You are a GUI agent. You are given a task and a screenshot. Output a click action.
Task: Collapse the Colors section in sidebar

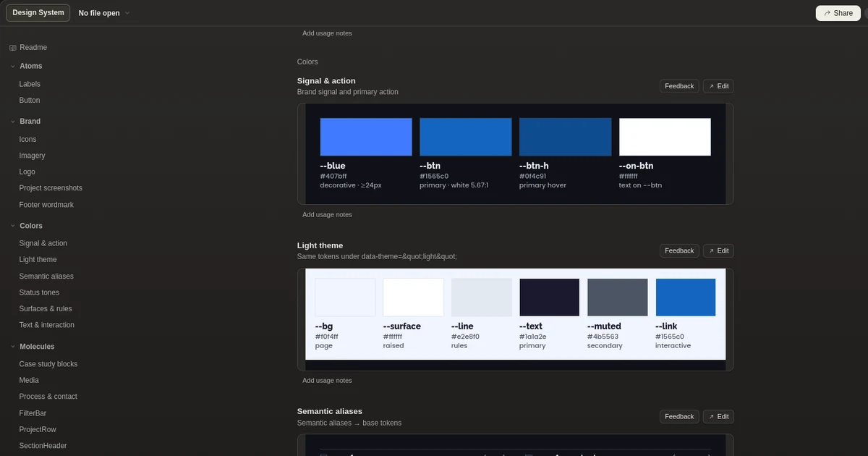13,226
